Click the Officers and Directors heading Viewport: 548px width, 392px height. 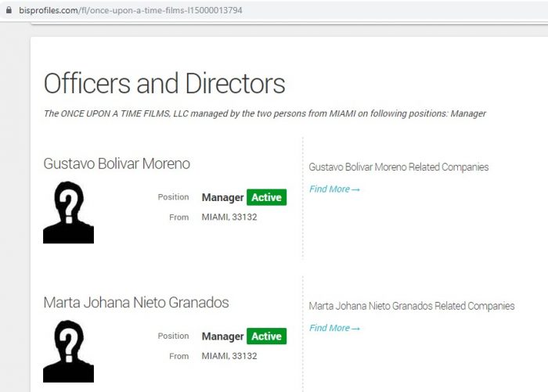(x=164, y=84)
